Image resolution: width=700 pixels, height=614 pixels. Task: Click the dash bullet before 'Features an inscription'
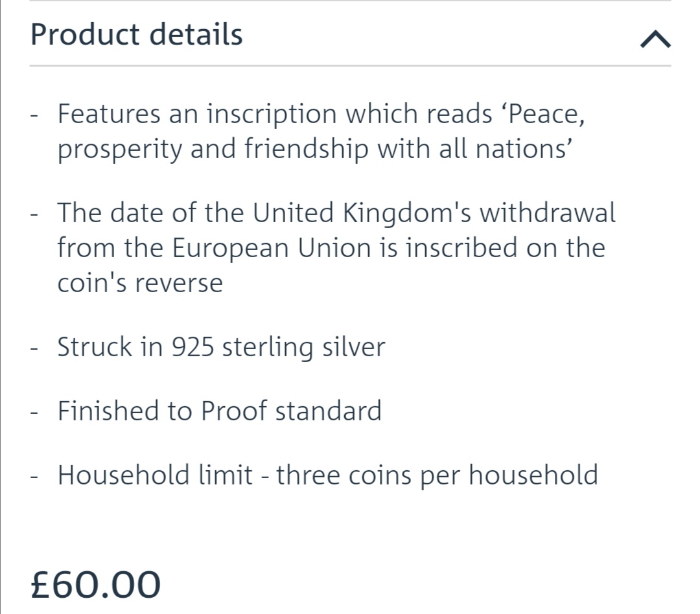[x=34, y=115]
